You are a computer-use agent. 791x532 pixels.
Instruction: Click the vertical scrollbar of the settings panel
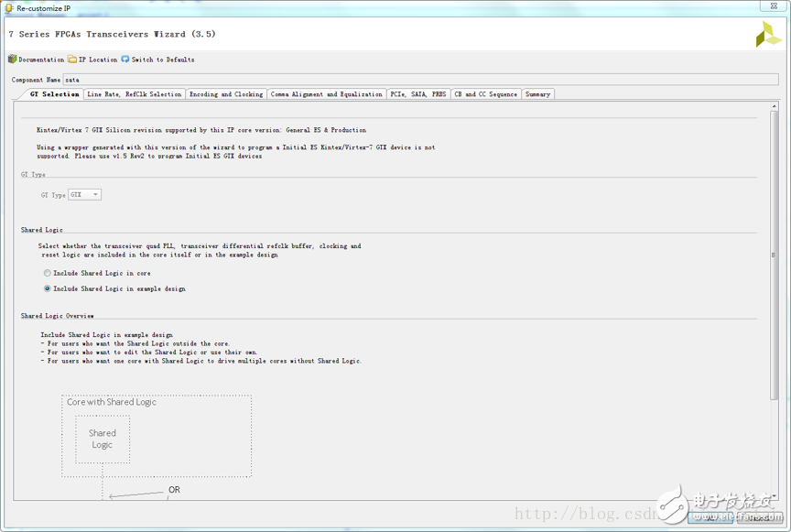[x=774, y=256]
